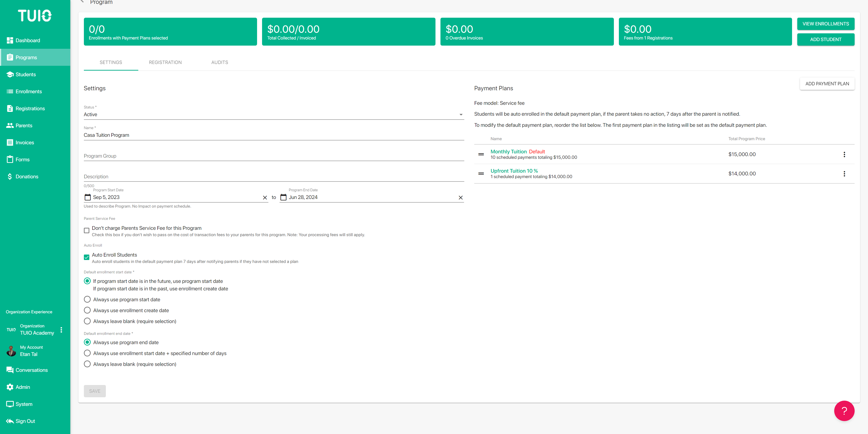Open calendar icon for Program End Date
This screenshot has height=434, width=868.
click(x=283, y=197)
